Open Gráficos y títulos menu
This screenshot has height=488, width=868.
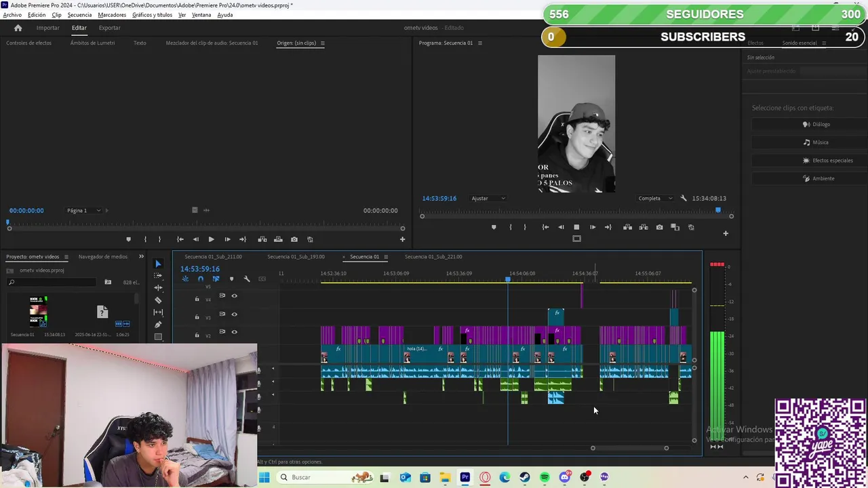(x=152, y=15)
